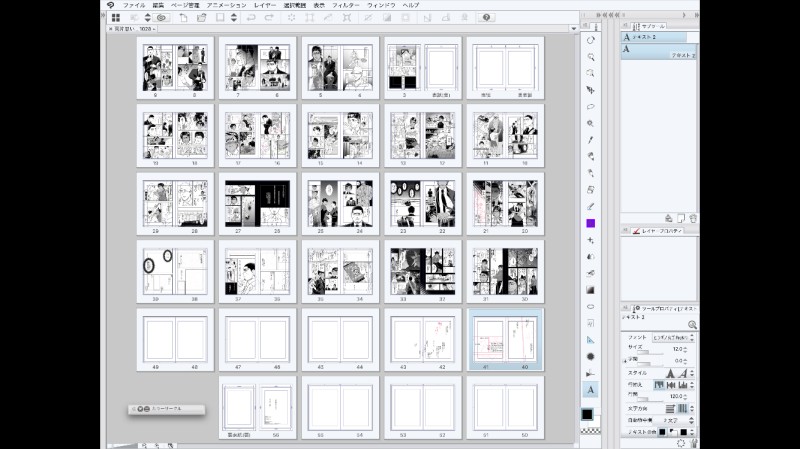800x449 pixels.
Task: Click the New document icon in toolbar
Action: pos(183,17)
